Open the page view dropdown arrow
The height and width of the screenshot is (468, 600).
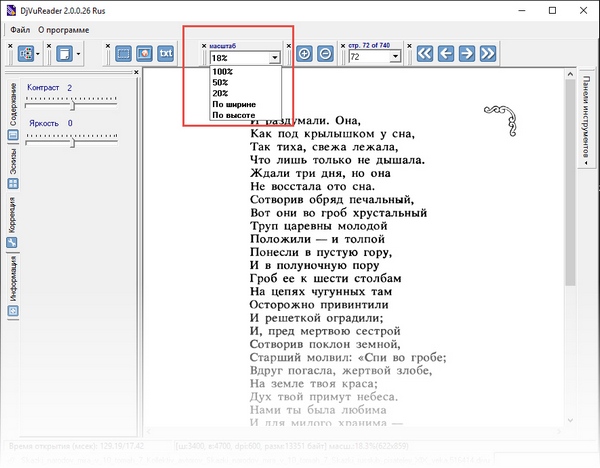click(78, 54)
